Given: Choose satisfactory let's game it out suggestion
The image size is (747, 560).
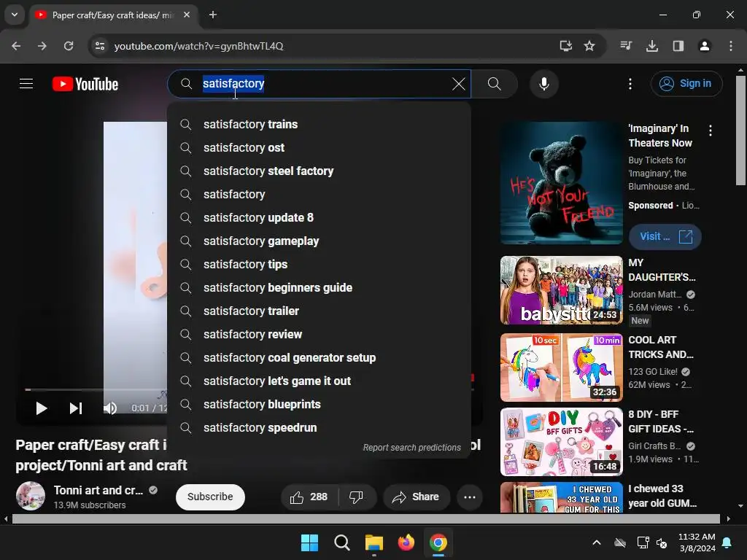Looking at the screenshot, I should tap(319, 381).
